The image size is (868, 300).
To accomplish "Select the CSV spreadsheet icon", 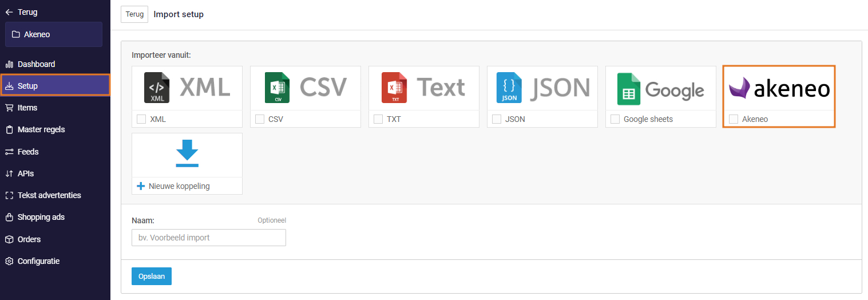I will [x=278, y=88].
